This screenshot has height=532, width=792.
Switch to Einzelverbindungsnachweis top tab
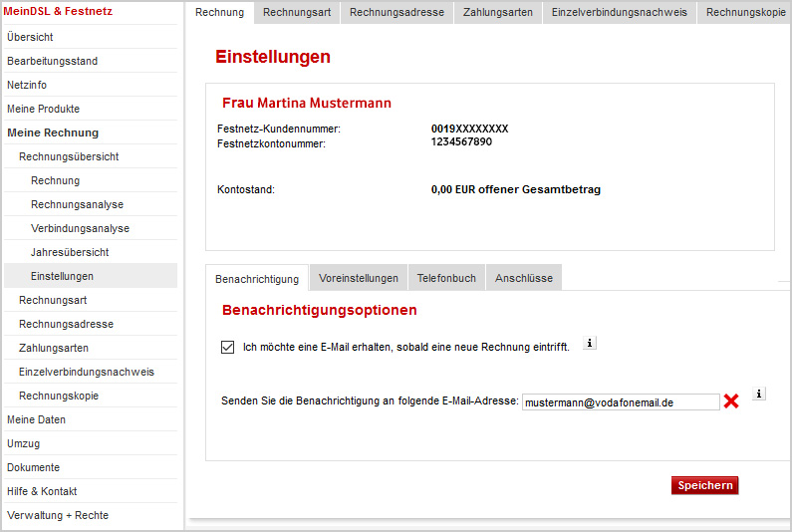[x=618, y=12]
